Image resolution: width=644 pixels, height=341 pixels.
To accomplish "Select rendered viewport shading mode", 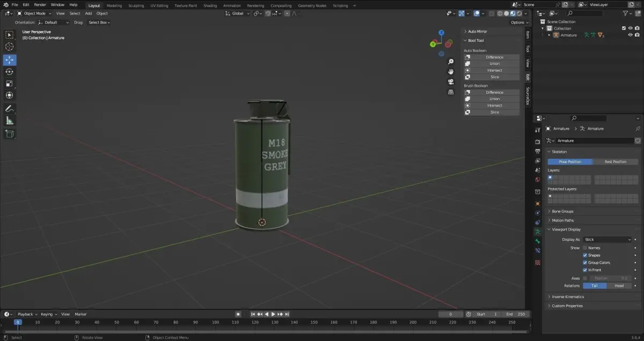I will tap(519, 13).
